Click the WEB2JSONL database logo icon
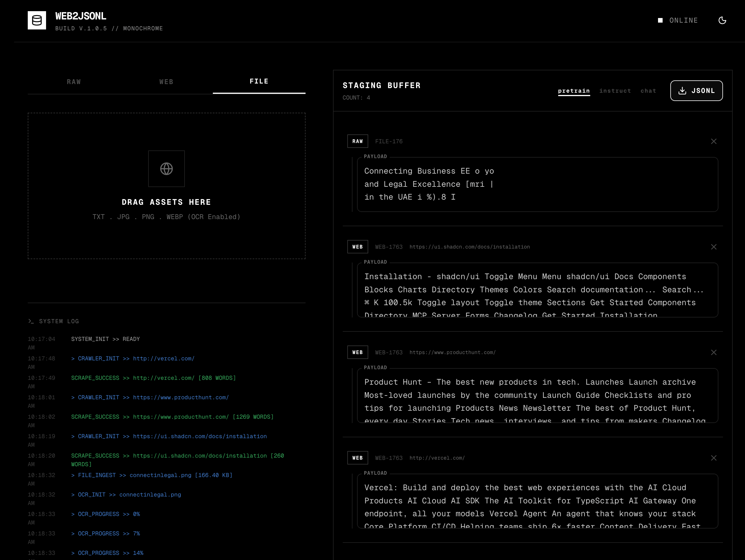Screen dimensions: 745x560 pyautogui.click(x=37, y=21)
